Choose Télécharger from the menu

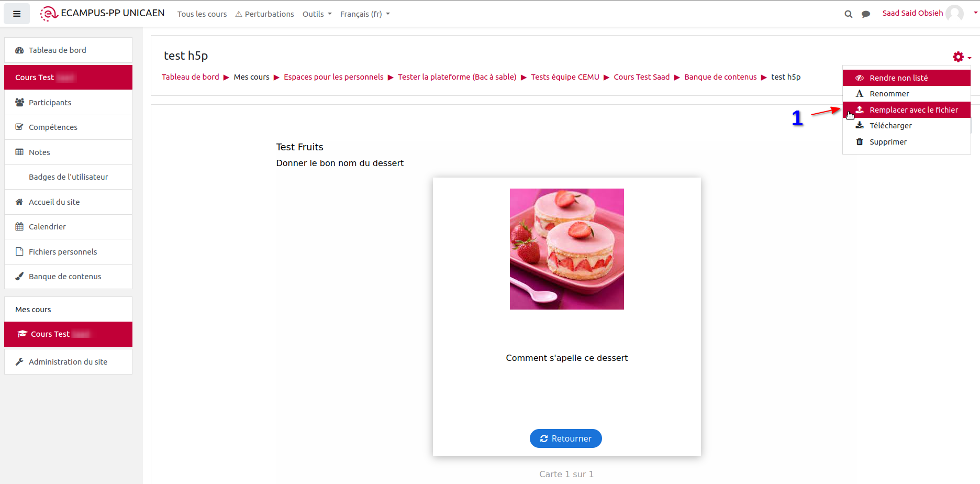(890, 126)
